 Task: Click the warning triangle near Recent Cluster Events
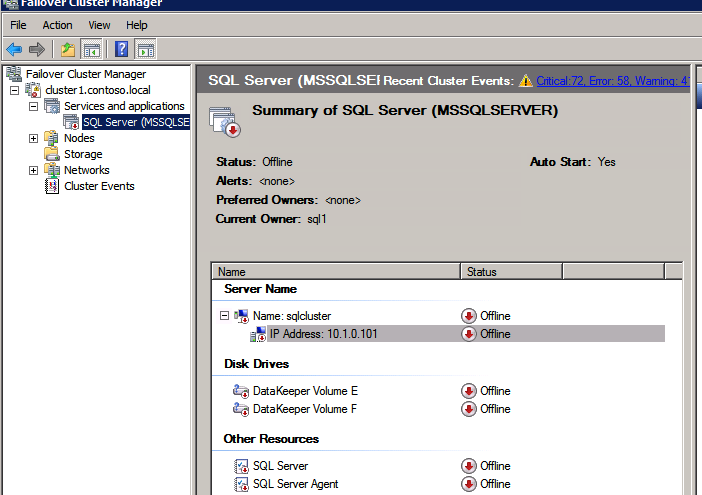pos(526,81)
